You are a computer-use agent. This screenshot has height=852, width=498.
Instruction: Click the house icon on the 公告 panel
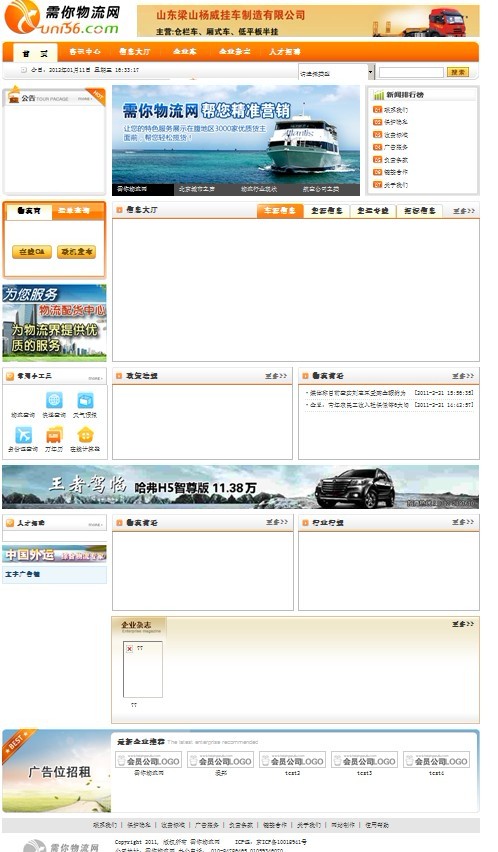click(x=13, y=95)
